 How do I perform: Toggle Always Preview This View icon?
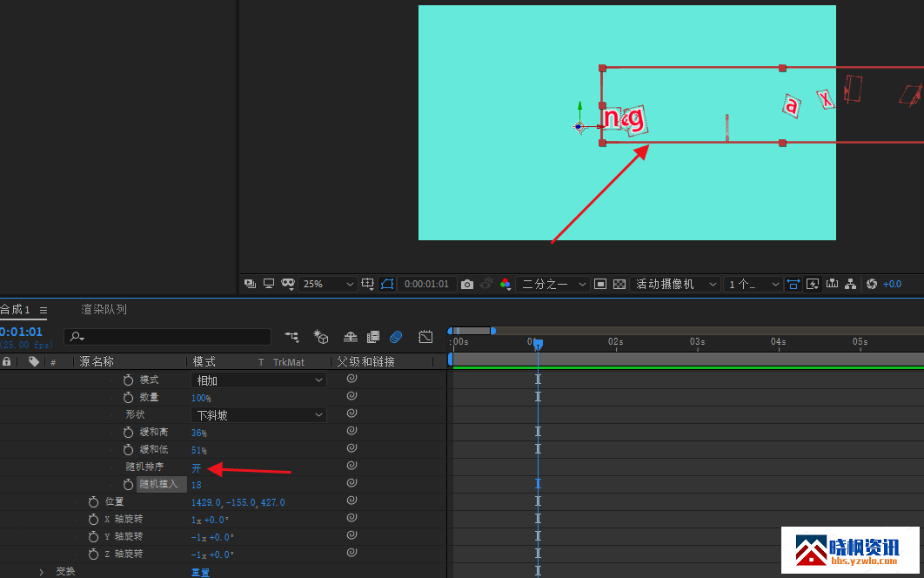click(x=250, y=284)
